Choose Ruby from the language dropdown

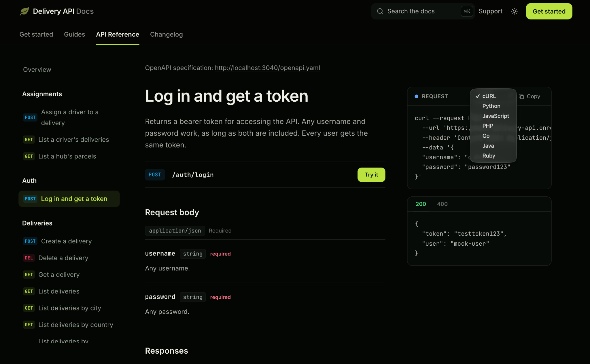(493, 156)
